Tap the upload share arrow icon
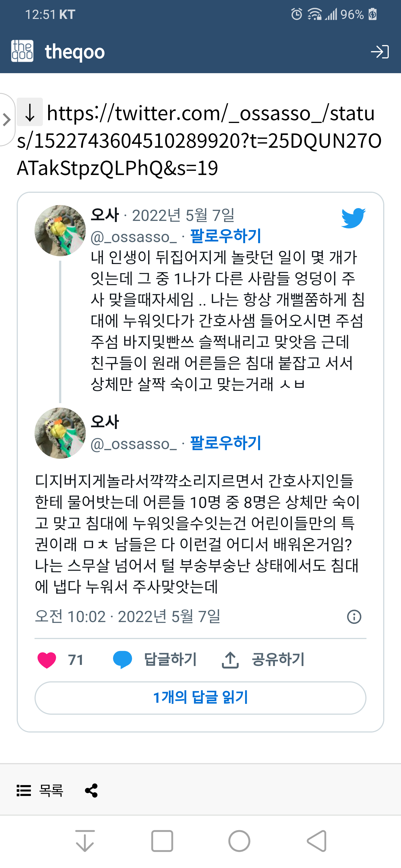The width and height of the screenshot is (401, 868). 230,660
